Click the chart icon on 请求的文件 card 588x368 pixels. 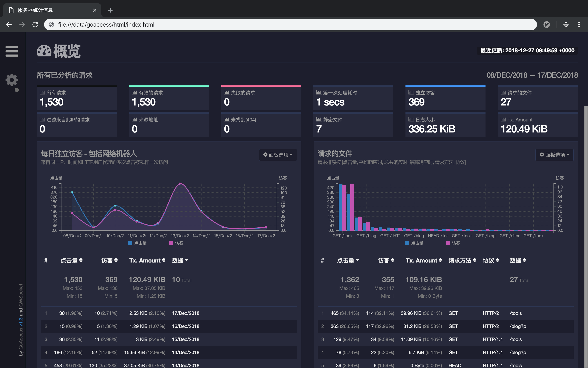[x=503, y=92]
